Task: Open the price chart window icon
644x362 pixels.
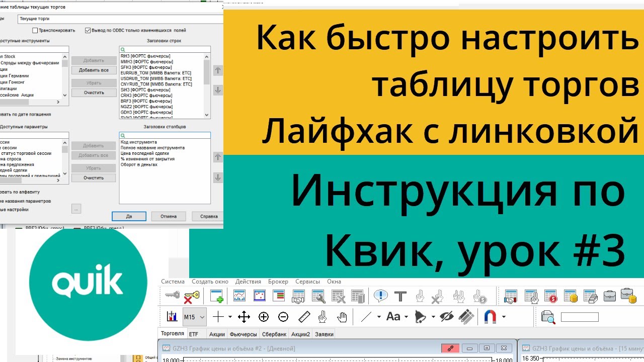Action: pos(239,296)
